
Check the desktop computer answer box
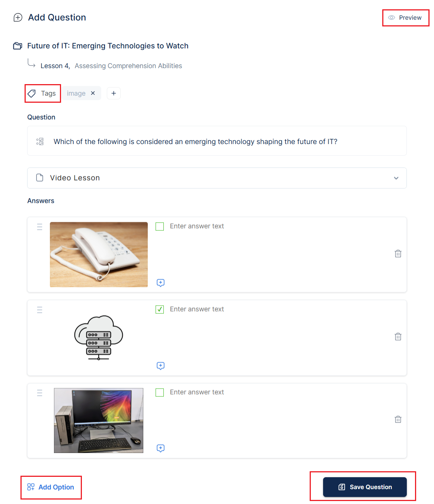(160, 392)
